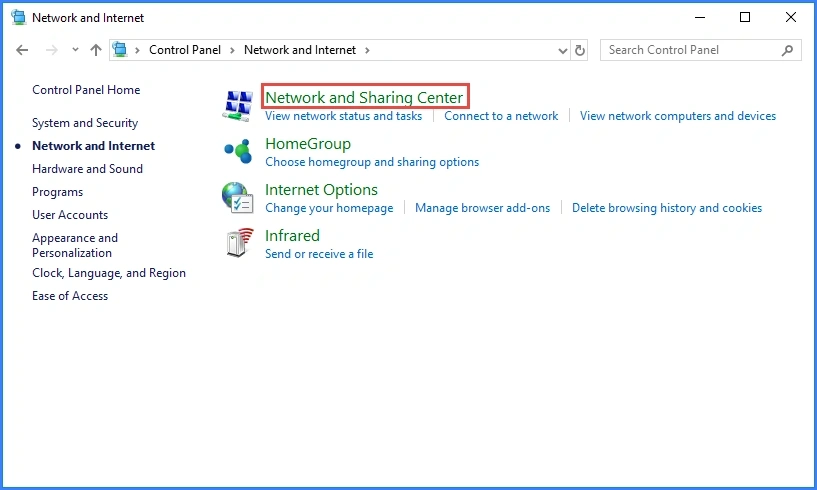Click View network computers and devices
The height and width of the screenshot is (490, 817).
click(x=678, y=116)
